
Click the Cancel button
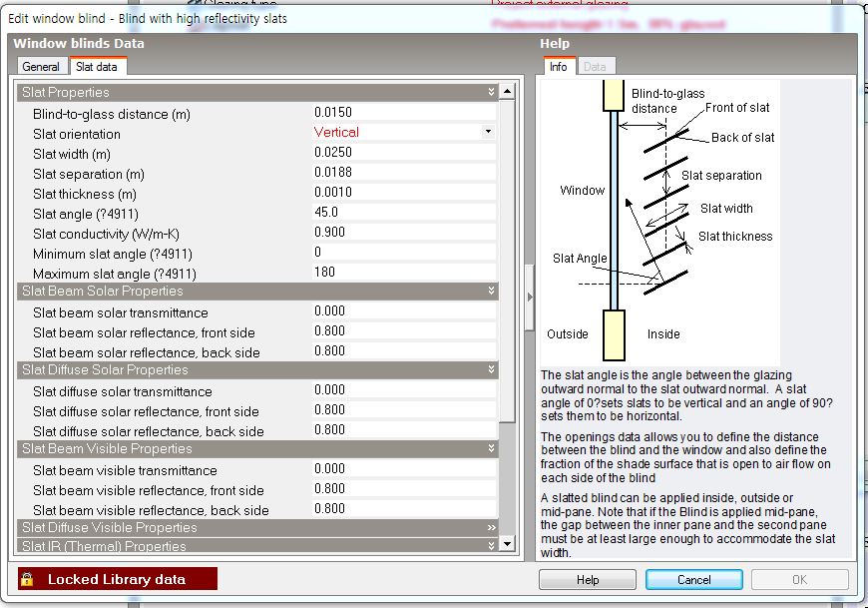693,580
